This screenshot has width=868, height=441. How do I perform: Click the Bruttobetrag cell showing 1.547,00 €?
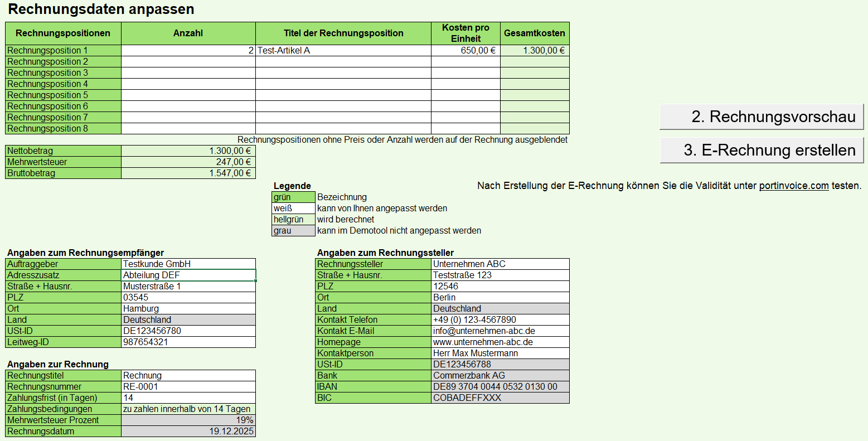pos(188,172)
